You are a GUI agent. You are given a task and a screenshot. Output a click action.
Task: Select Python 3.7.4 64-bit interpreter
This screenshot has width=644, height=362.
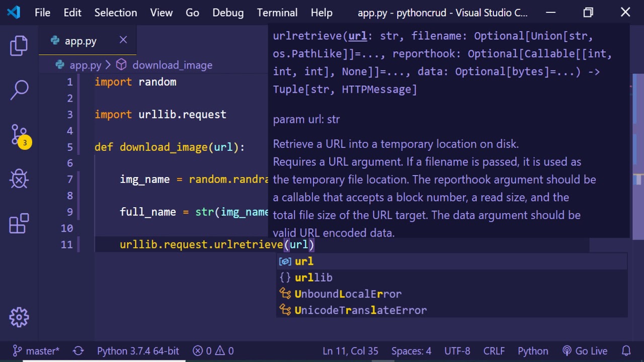[138, 351]
